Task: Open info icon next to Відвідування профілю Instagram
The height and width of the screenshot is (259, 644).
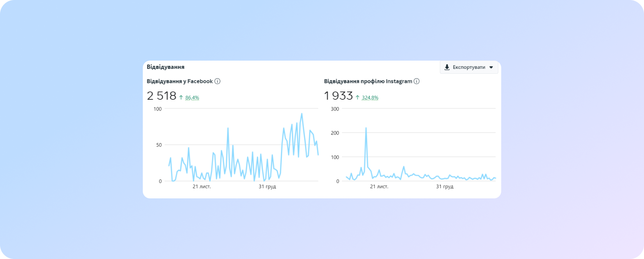Action: [417, 81]
